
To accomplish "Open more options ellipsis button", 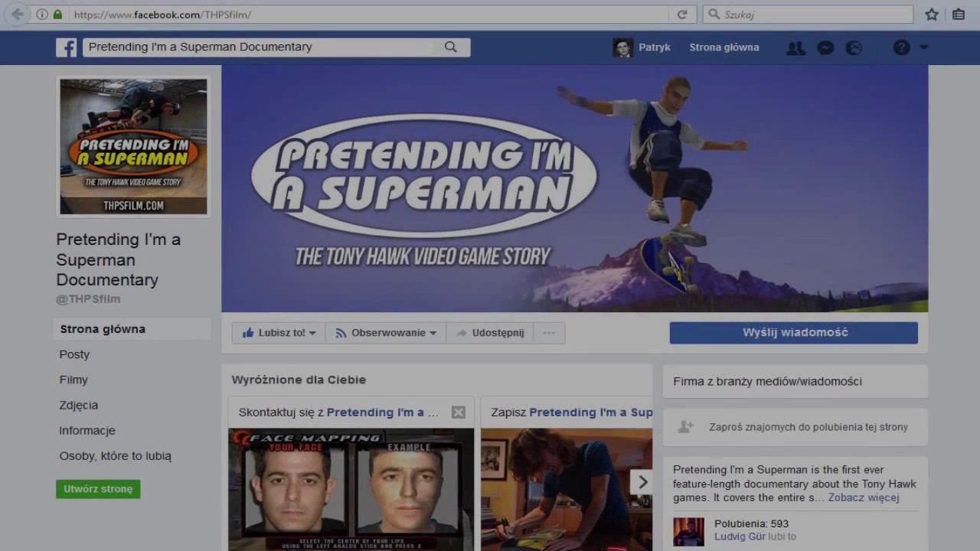I will tap(549, 333).
